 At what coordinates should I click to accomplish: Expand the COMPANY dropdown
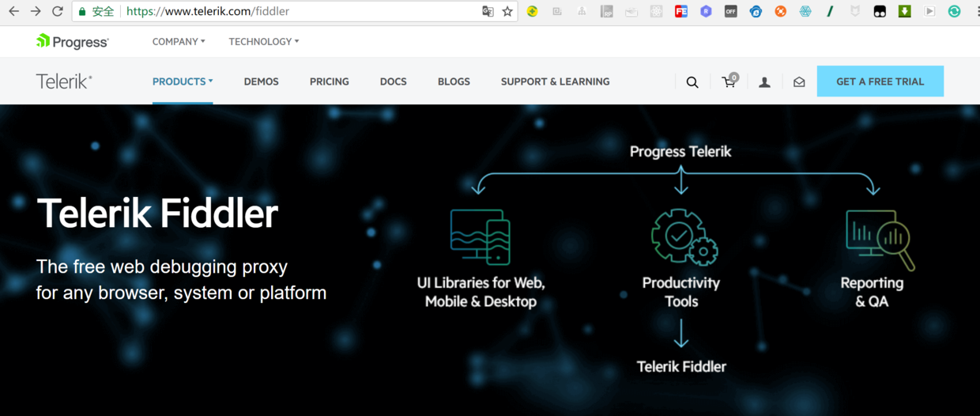click(x=179, y=41)
